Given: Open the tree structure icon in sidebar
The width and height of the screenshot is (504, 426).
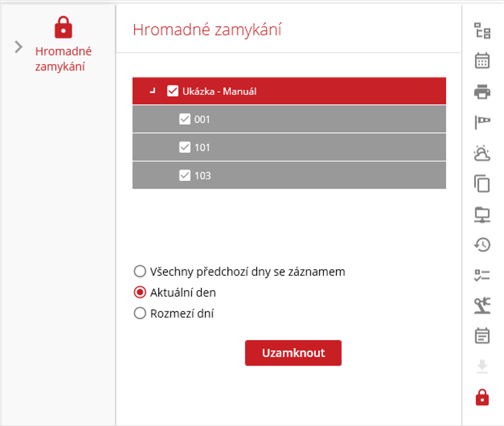Looking at the screenshot, I should click(x=482, y=31).
